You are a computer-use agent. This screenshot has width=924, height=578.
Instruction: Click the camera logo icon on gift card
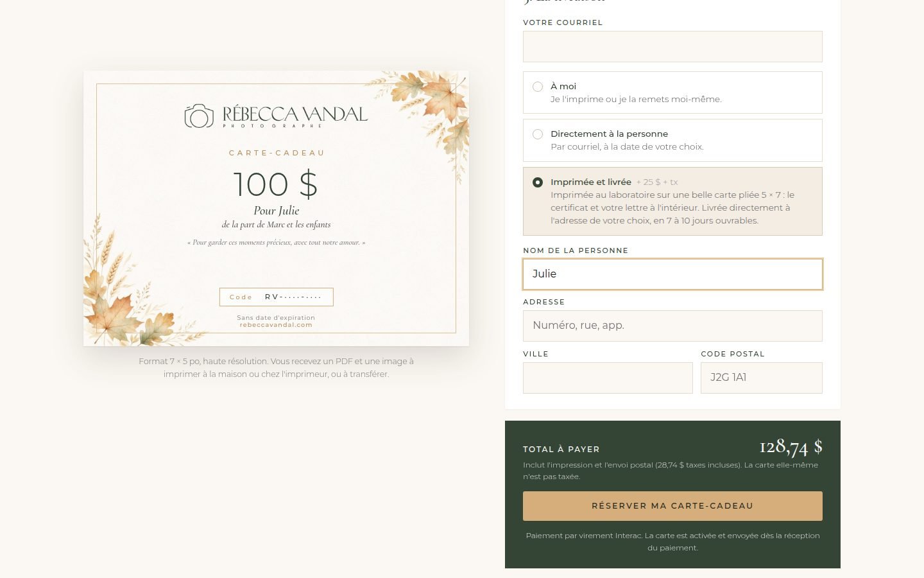click(199, 116)
